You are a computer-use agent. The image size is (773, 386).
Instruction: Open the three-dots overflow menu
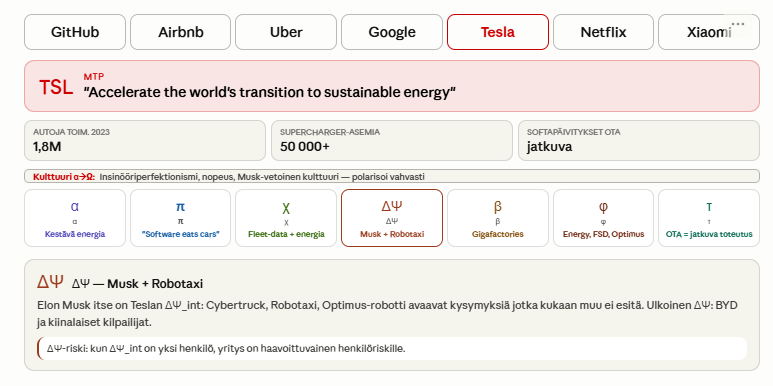pyautogui.click(x=738, y=25)
